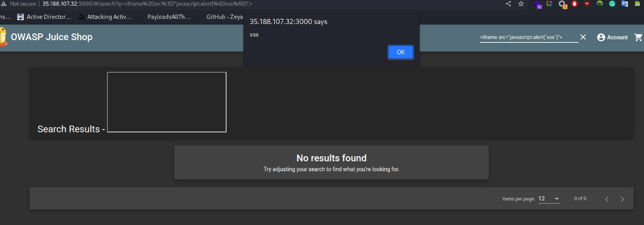The image size is (644, 225).
Task: Click the 0 of 0 pagination label
Action: [x=580, y=199]
